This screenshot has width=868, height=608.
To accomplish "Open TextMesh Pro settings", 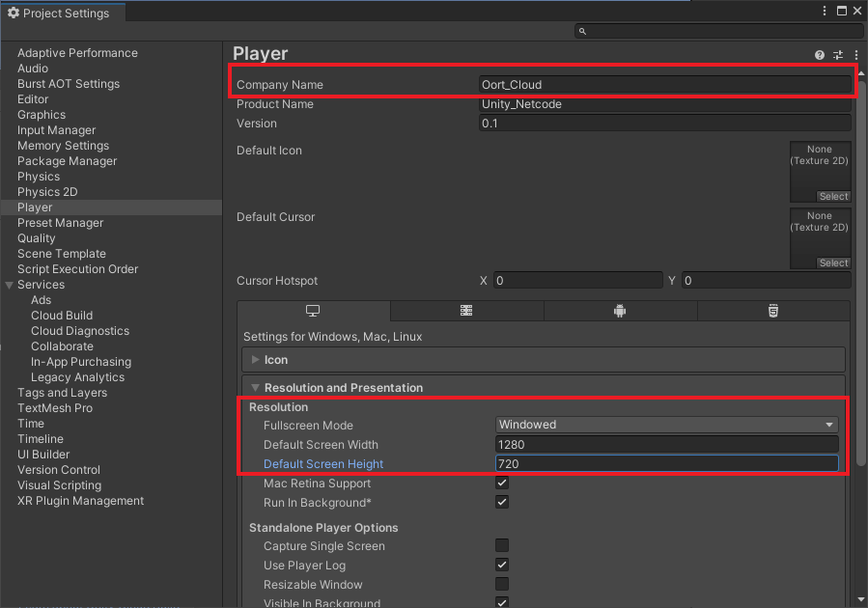I will pos(55,408).
